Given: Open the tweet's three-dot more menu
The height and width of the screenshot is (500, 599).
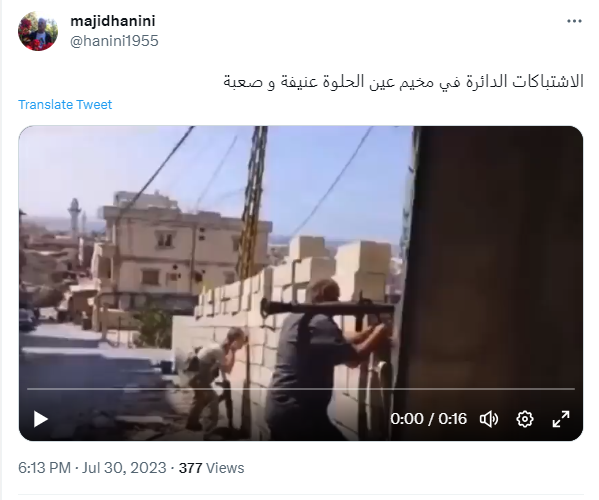Looking at the screenshot, I should tap(574, 21).
